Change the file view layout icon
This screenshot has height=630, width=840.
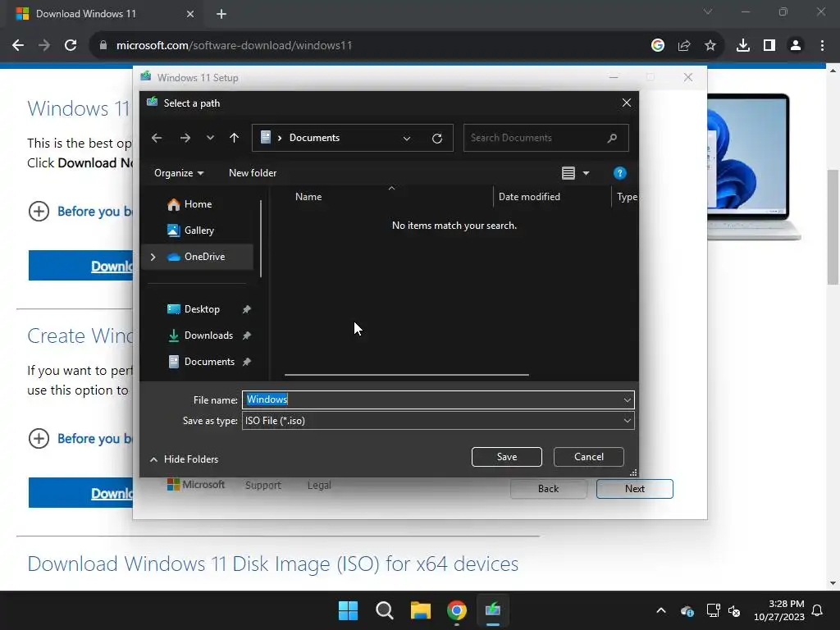tap(568, 173)
